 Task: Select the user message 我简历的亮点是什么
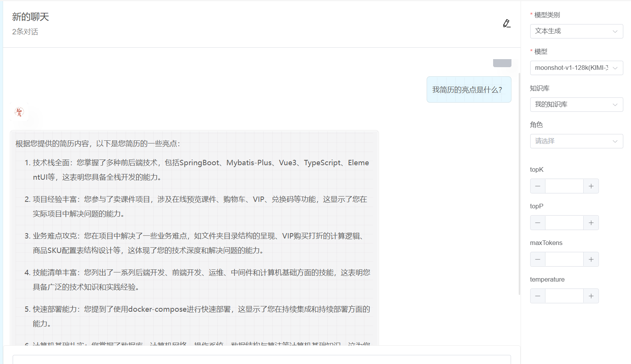click(469, 89)
